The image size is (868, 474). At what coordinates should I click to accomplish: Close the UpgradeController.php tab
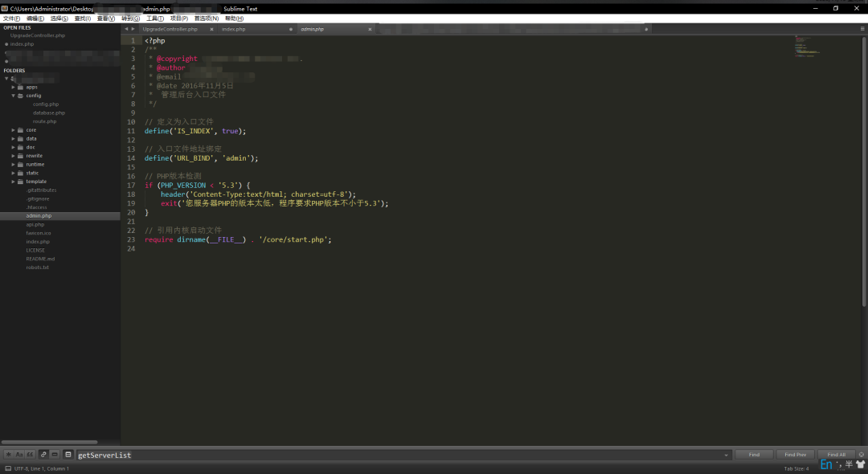coord(213,29)
